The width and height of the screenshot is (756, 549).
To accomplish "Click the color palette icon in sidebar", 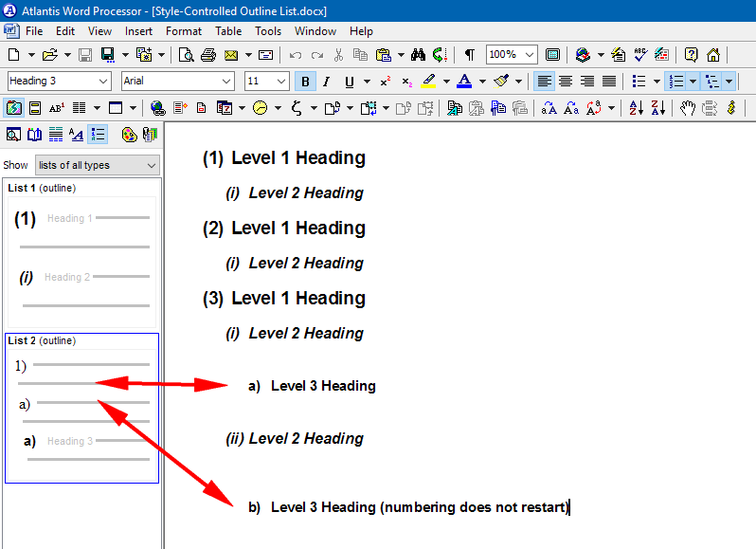I will pyautogui.click(x=129, y=135).
